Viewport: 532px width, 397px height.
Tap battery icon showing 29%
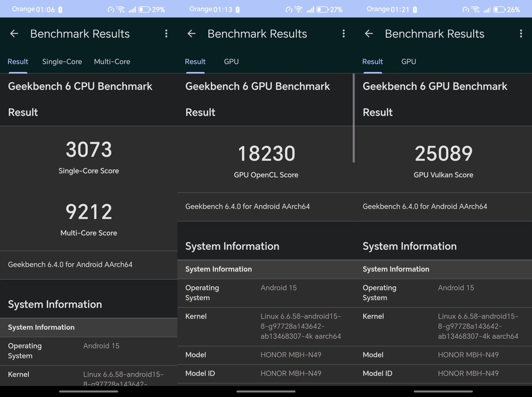tap(144, 10)
